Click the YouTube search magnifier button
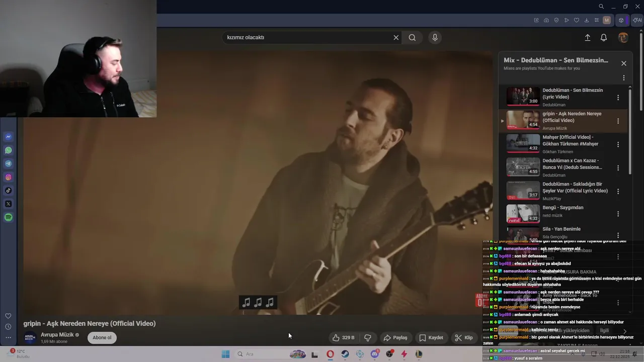 (412, 37)
